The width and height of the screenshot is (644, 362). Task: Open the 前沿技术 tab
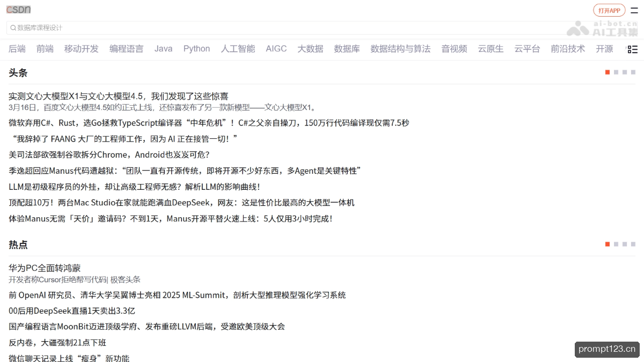pyautogui.click(x=568, y=49)
